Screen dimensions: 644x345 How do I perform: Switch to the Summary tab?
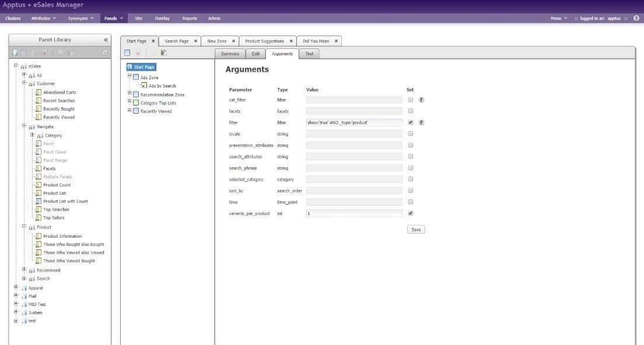click(230, 54)
